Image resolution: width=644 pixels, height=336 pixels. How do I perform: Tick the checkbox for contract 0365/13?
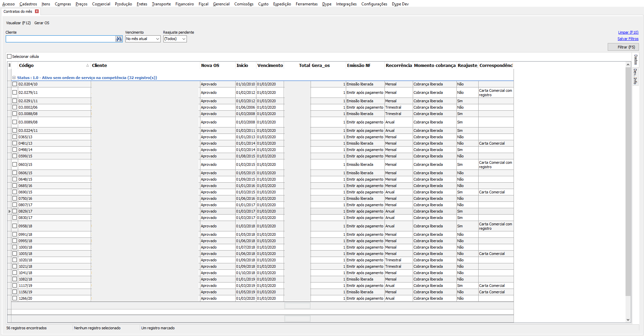pos(15,137)
